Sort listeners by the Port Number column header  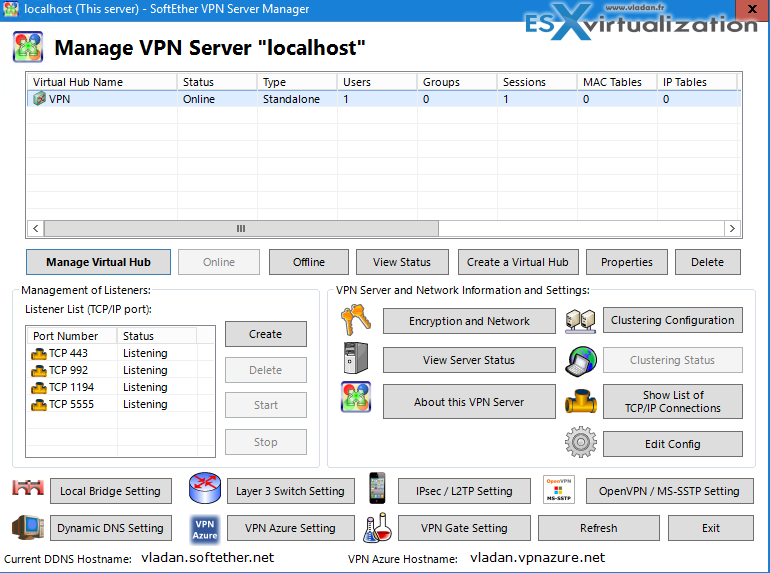[x=72, y=336]
